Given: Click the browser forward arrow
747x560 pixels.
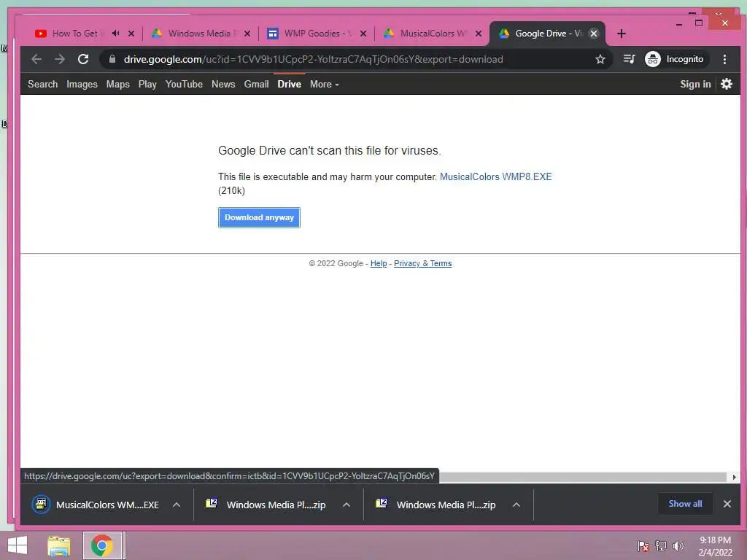Looking at the screenshot, I should [x=60, y=59].
